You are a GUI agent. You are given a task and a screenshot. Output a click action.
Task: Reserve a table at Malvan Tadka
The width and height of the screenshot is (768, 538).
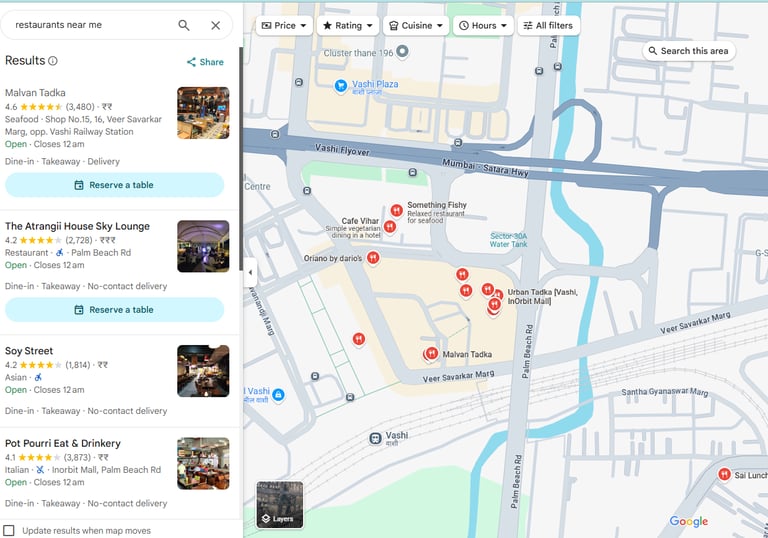point(115,185)
